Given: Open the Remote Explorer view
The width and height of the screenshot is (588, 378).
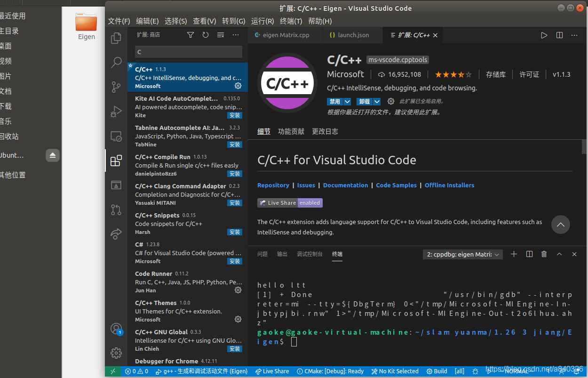Looking at the screenshot, I should pos(116,136).
